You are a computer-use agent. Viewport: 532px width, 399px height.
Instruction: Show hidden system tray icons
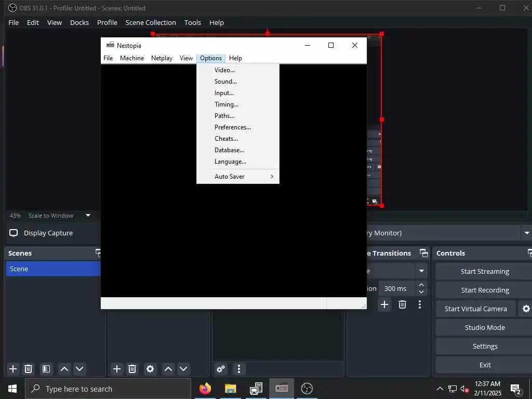tap(440, 389)
